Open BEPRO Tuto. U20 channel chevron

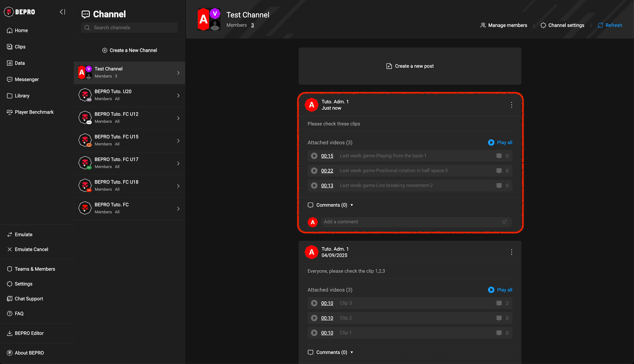click(178, 96)
